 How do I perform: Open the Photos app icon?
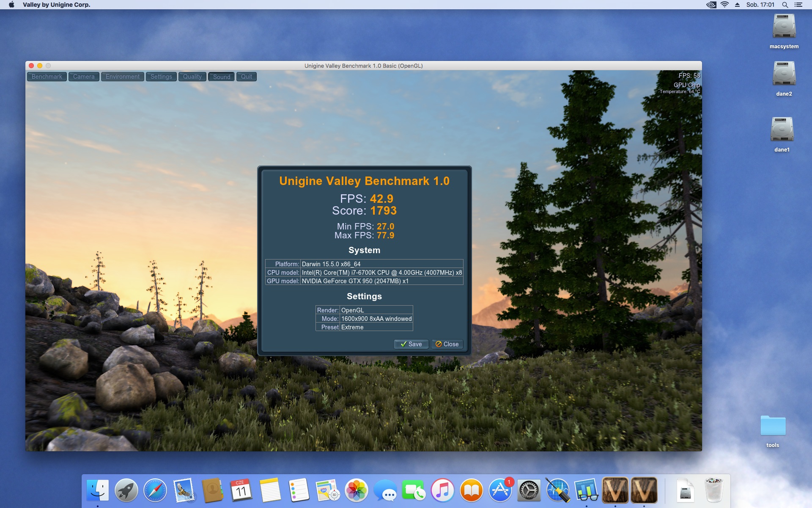(357, 490)
